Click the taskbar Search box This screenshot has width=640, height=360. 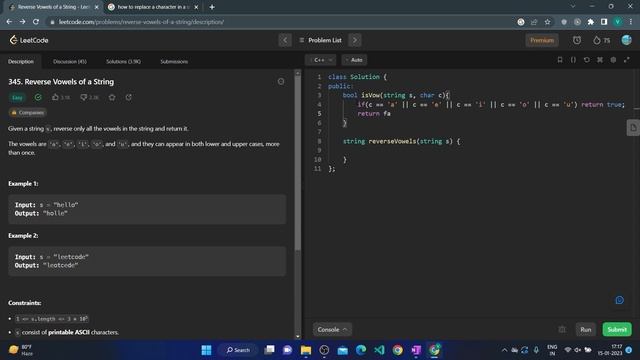[x=238, y=350]
